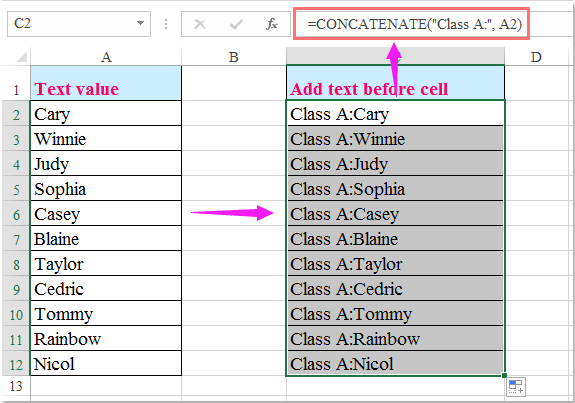Click the fill handle at selection corner
The height and width of the screenshot is (403, 575).
pos(505,375)
